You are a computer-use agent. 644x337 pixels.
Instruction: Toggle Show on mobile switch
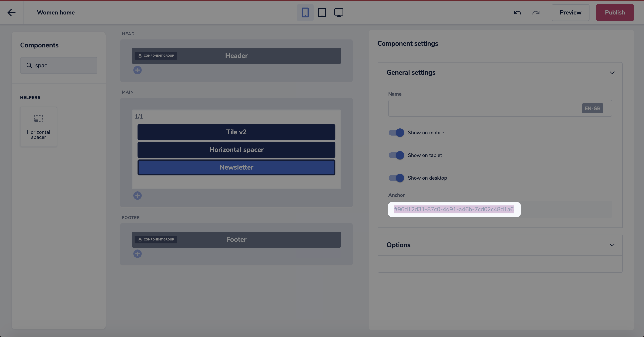click(396, 133)
